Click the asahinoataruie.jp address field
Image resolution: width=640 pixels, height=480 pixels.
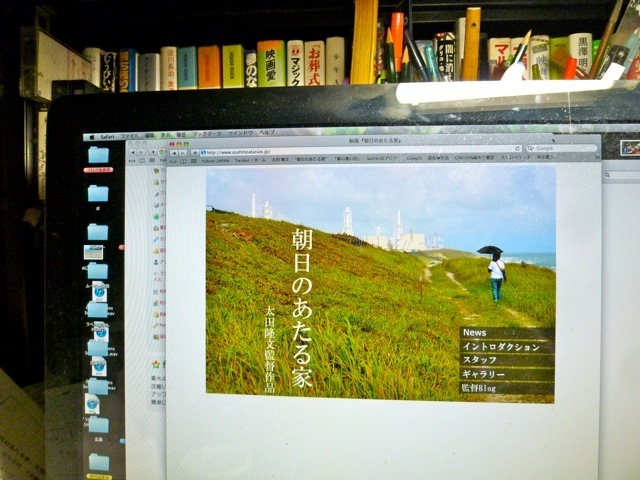[360, 151]
